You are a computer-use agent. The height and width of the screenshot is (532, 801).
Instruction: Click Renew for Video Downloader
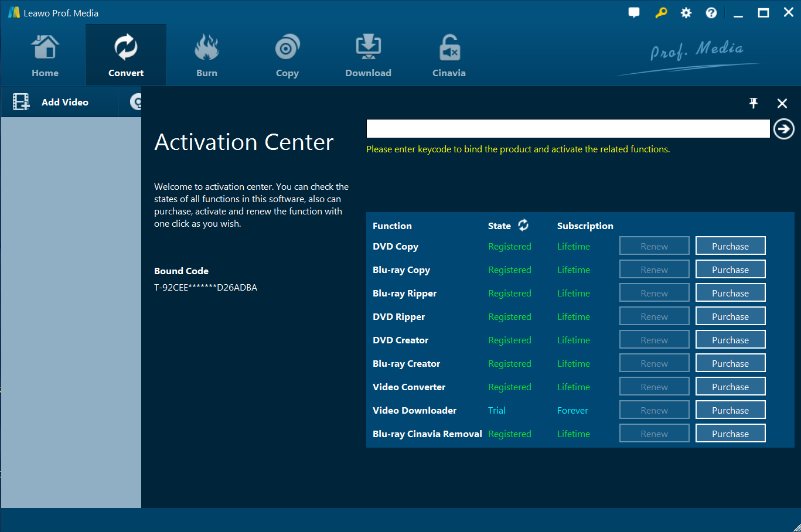coord(654,410)
